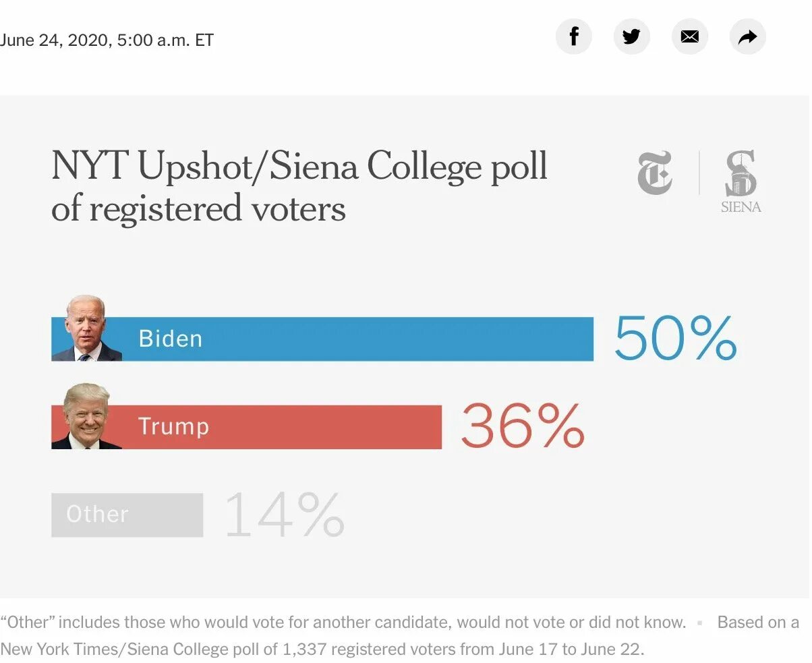Image resolution: width=812 pixels, height=663 pixels.
Task: Click the Biden candidate photo
Action: 86,329
